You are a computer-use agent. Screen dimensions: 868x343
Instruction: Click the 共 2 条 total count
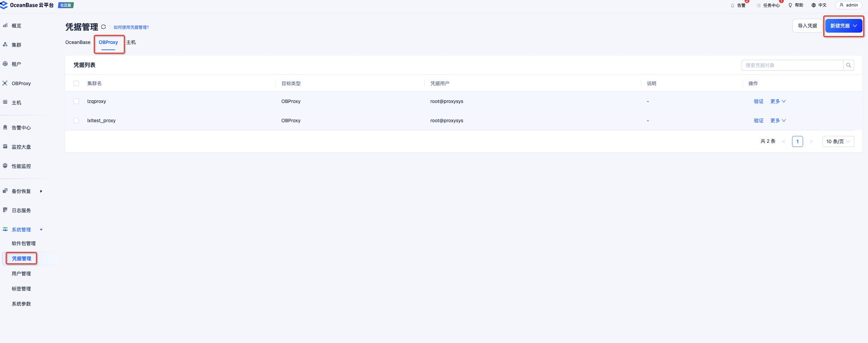pyautogui.click(x=768, y=141)
